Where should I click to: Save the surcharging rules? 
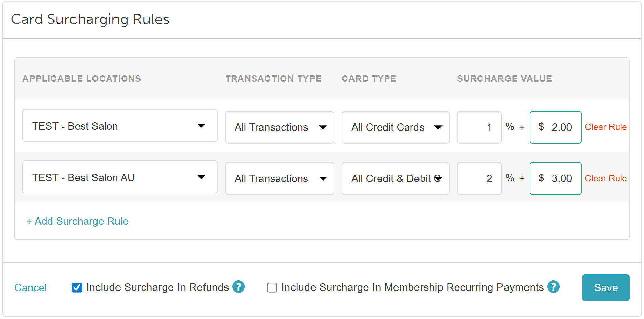[x=606, y=287]
